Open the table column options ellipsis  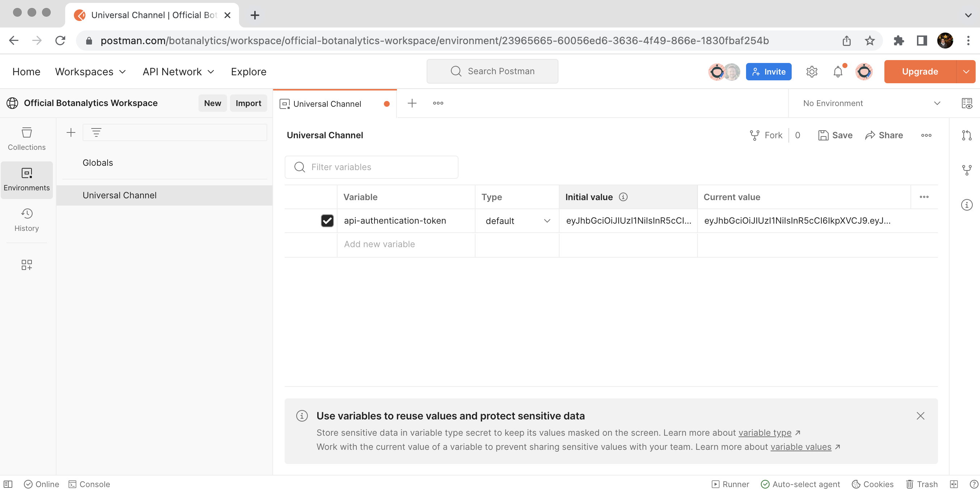point(924,197)
